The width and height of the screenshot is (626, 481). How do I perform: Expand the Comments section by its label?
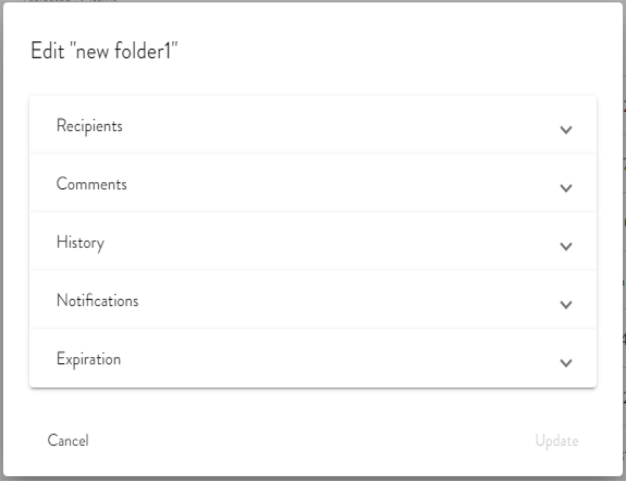point(91,184)
